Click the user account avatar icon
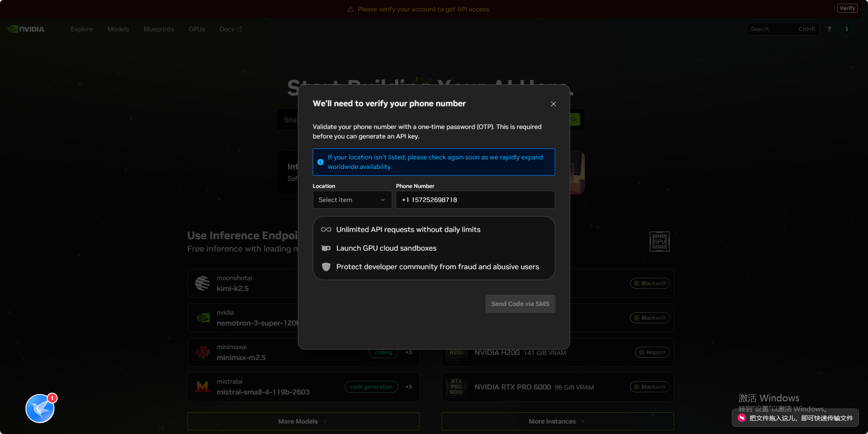The height and width of the screenshot is (434, 868). (x=846, y=29)
